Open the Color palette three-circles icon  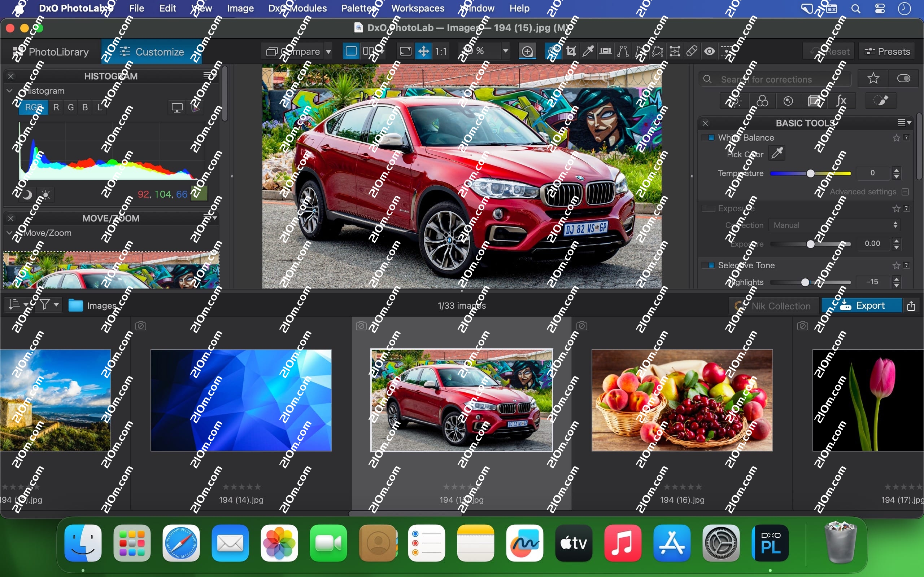click(x=762, y=101)
